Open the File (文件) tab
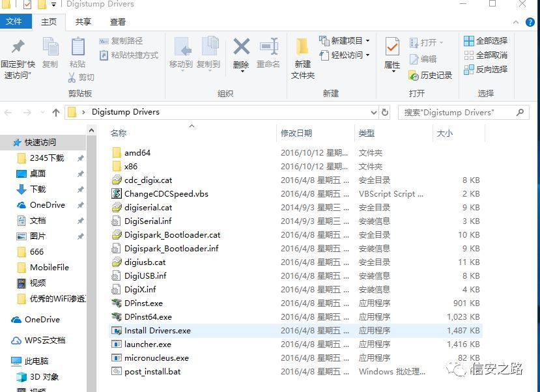The width and height of the screenshot is (540, 392). (x=14, y=21)
